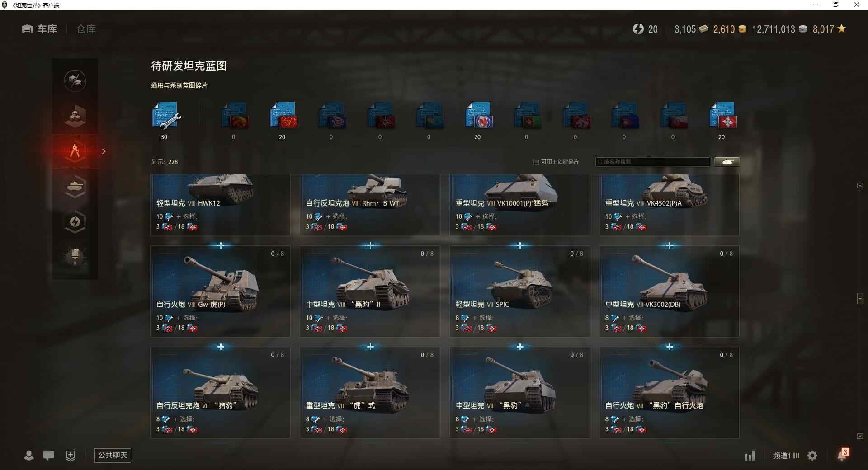The height and width of the screenshot is (470, 868).
Task: Add fragment plus on Gw 虎(P) card
Action: click(221, 245)
